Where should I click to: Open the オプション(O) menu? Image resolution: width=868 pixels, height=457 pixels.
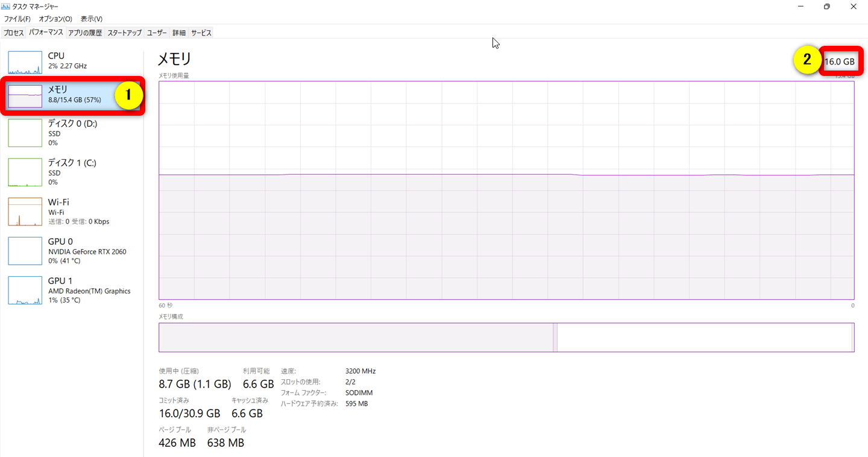(55, 19)
